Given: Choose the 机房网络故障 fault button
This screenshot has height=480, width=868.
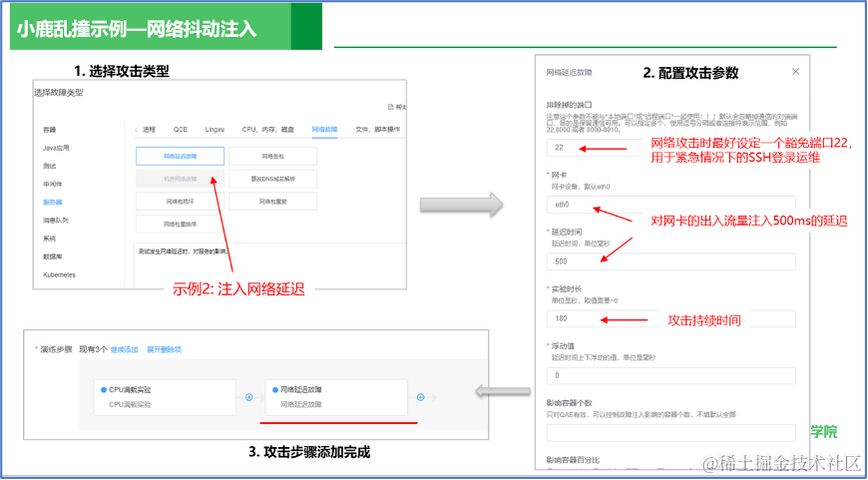Looking at the screenshot, I should 180,179.
